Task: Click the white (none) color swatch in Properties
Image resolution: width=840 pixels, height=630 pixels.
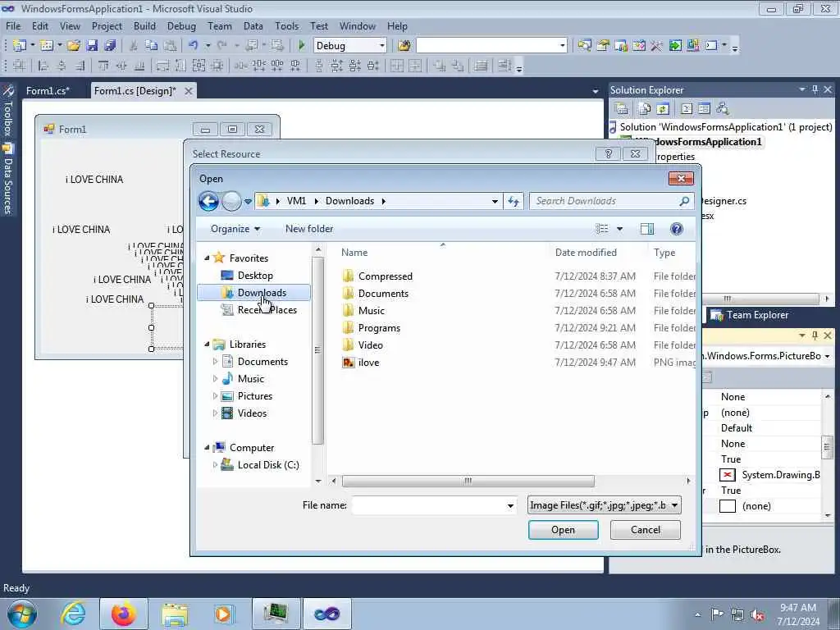Action: pyautogui.click(x=727, y=505)
